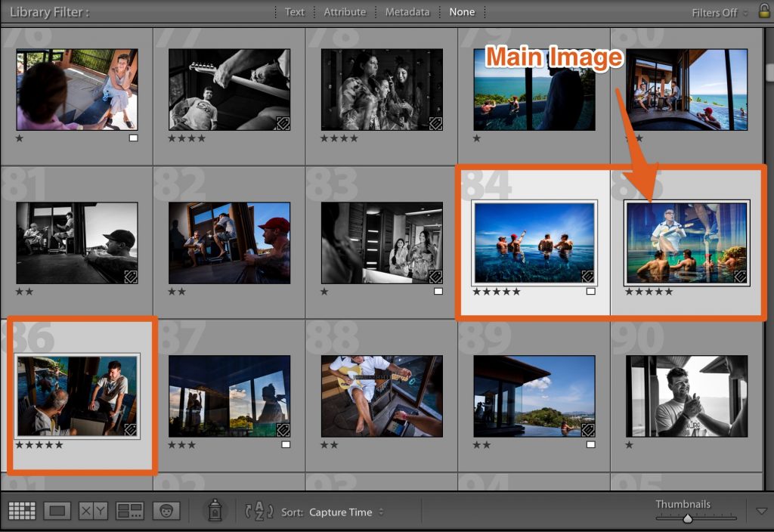Select the None library filter tab
Screen dimensions: 774x532
pyautogui.click(x=462, y=12)
